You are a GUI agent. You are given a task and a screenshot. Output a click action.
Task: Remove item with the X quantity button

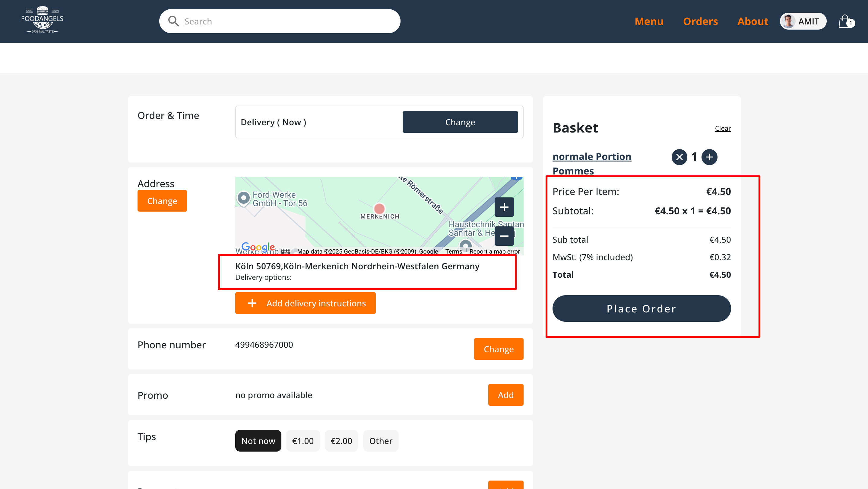(x=679, y=157)
